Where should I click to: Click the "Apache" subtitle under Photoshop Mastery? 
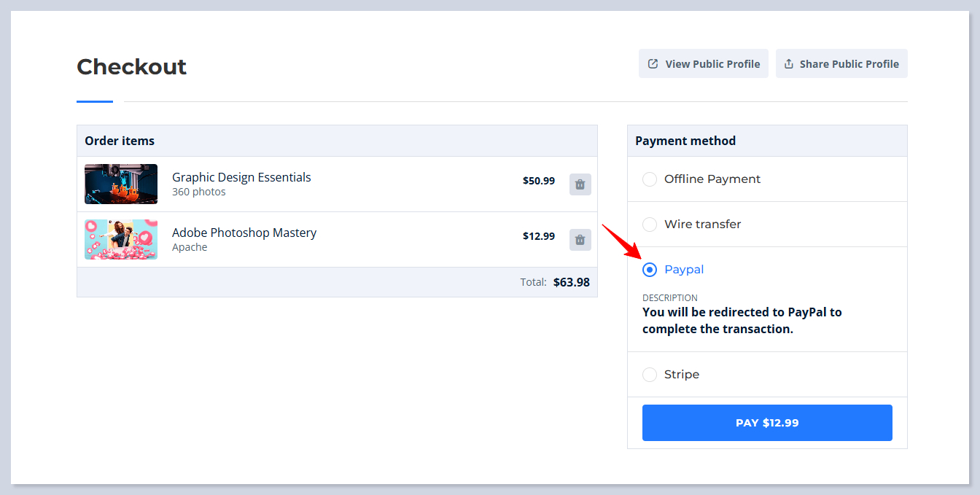(190, 247)
